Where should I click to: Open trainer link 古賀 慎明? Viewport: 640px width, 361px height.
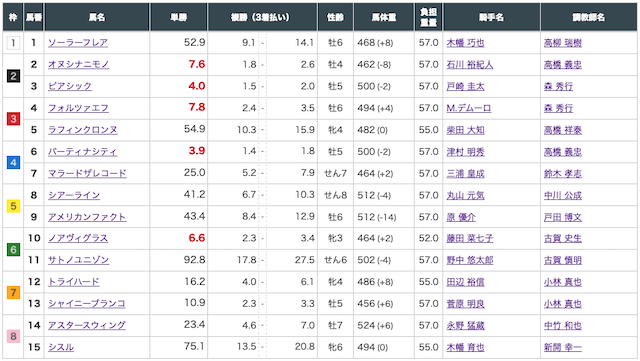(x=563, y=260)
